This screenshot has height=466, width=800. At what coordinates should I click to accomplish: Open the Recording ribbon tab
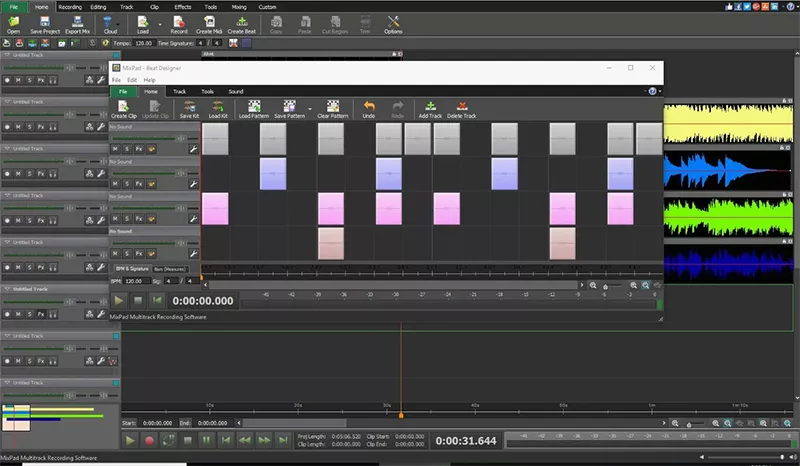tap(70, 7)
